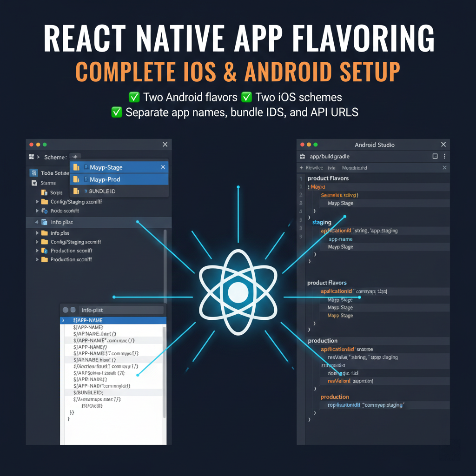Expand the Piodo-sconkft tree row arrow
The height and width of the screenshot is (476, 476).
point(37,211)
